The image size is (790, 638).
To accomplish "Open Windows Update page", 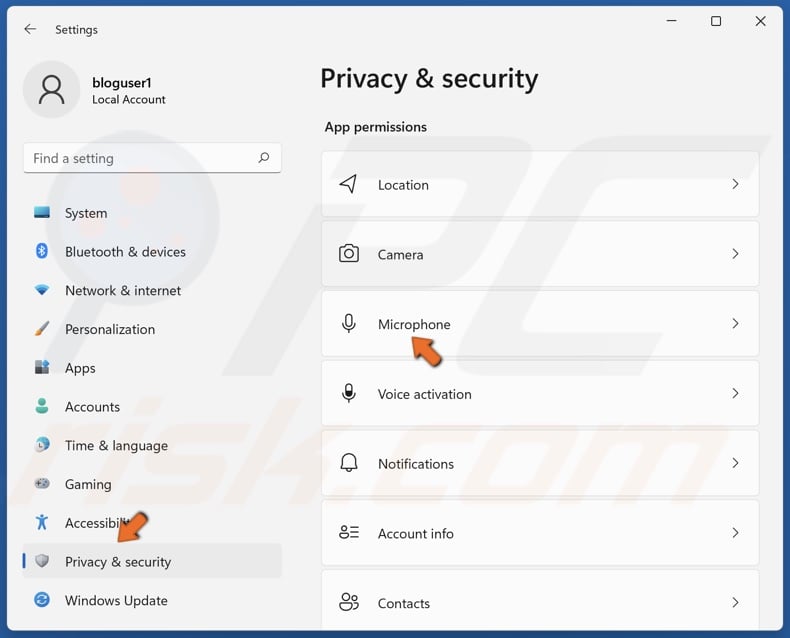I will click(x=152, y=600).
